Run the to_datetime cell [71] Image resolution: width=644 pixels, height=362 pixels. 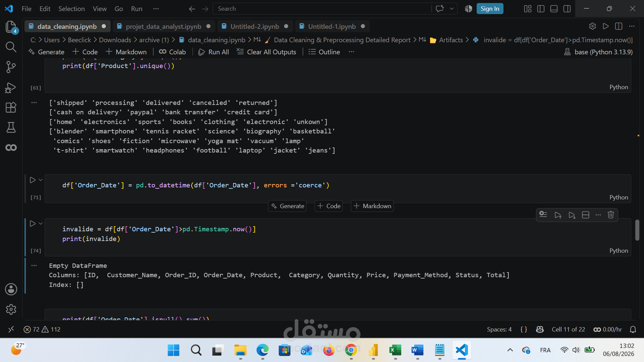[33, 180]
